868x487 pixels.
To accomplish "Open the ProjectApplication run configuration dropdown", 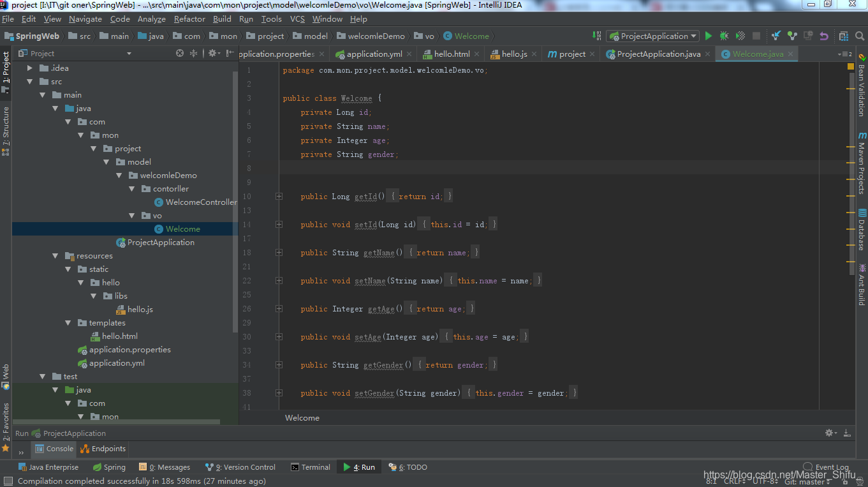I will [x=652, y=36].
